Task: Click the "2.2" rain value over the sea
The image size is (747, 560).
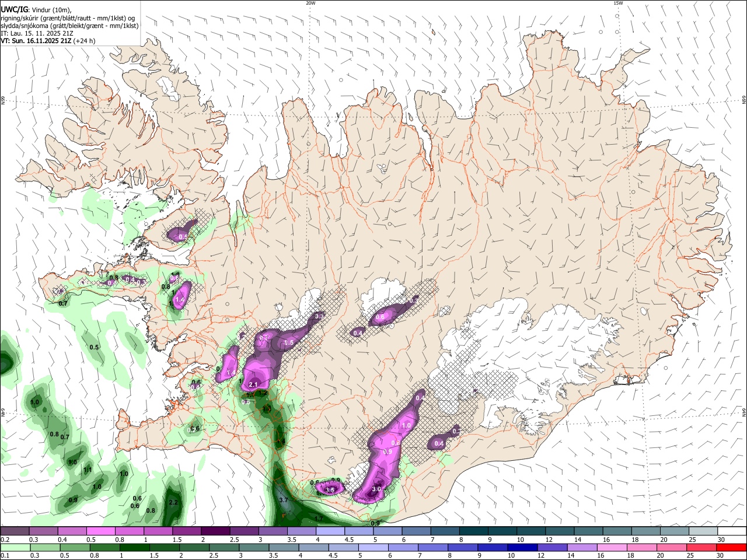Action: pyautogui.click(x=173, y=502)
